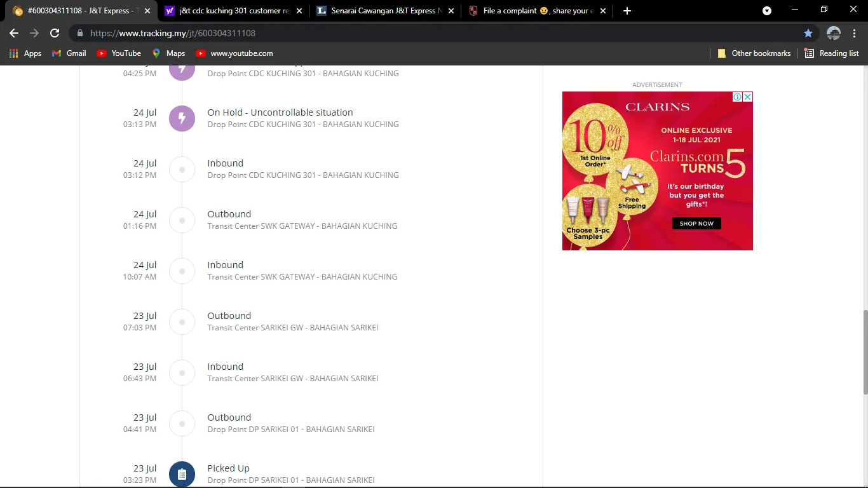Open the Apps grid shortcut

point(25,53)
